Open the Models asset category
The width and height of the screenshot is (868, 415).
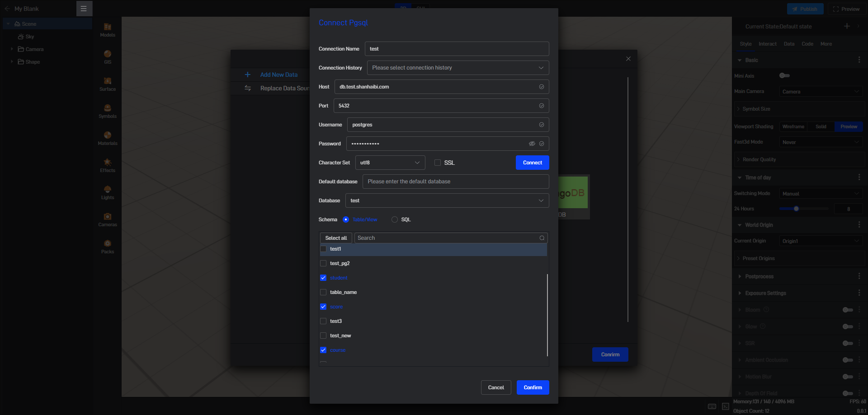coord(108,30)
